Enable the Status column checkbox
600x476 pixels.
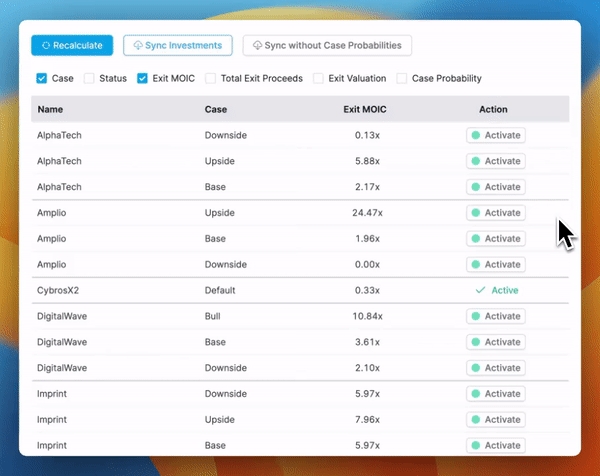coord(89,78)
